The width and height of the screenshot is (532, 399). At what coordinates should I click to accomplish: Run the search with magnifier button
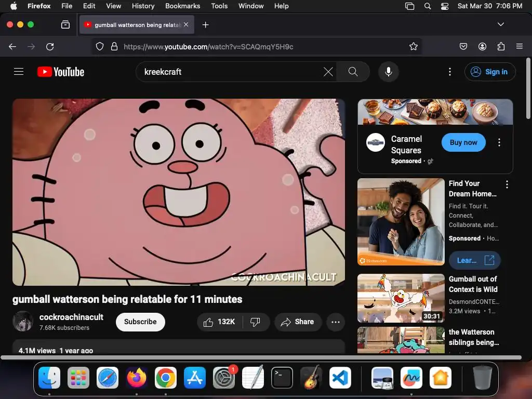click(x=353, y=72)
